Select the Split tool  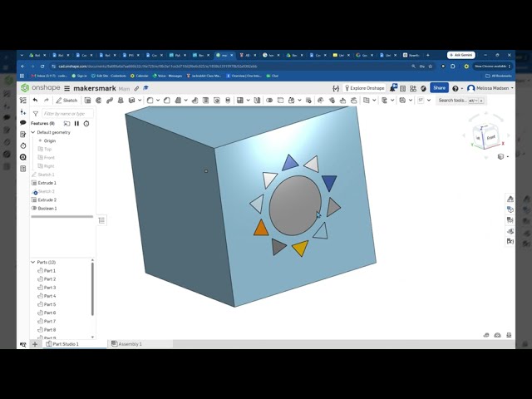pos(280,100)
